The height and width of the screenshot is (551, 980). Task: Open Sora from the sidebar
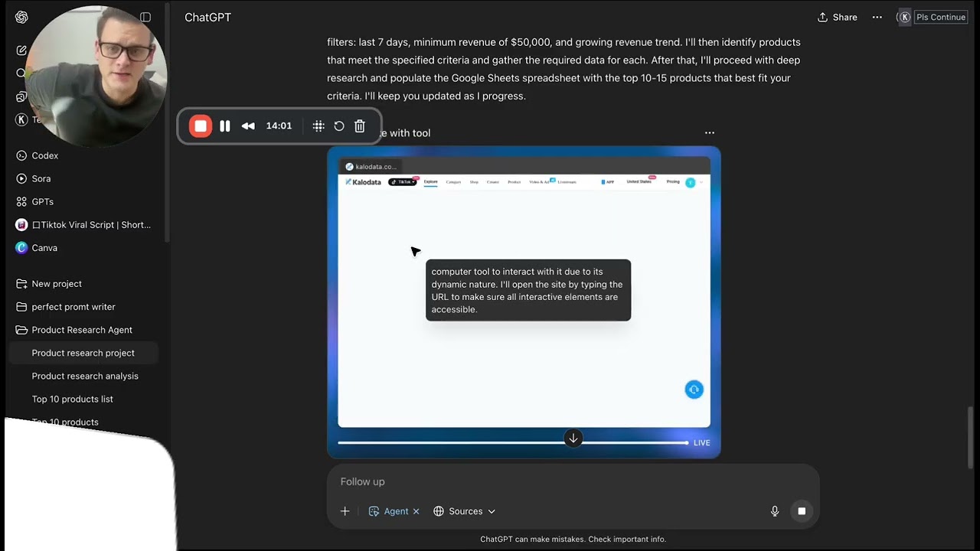click(41, 178)
